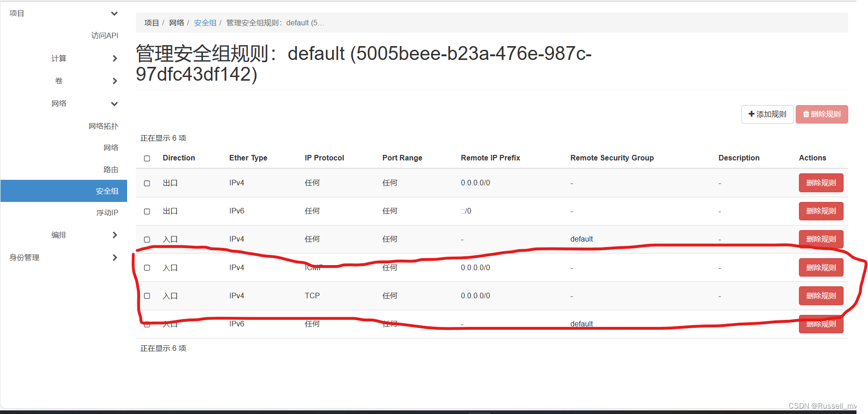The image size is (868, 414).
Task: Expand the 身份管理 menu chevron
Action: (x=115, y=258)
